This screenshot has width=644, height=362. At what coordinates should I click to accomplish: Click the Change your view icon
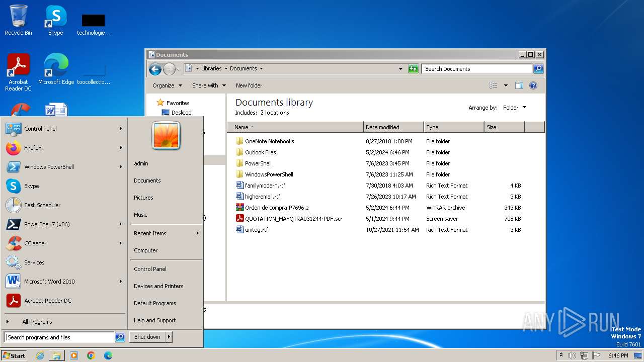point(494,85)
